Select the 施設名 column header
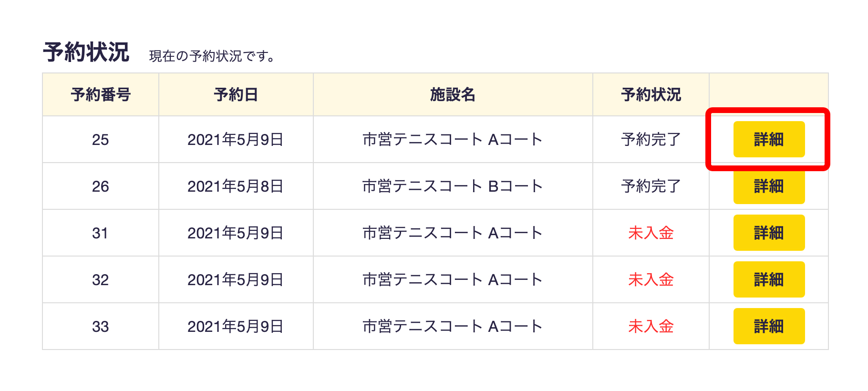 (x=453, y=94)
